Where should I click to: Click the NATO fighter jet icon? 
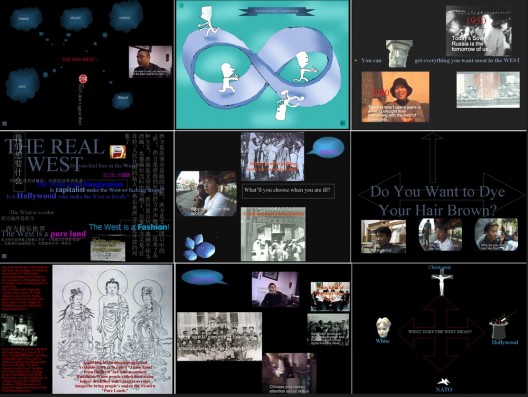(444, 382)
